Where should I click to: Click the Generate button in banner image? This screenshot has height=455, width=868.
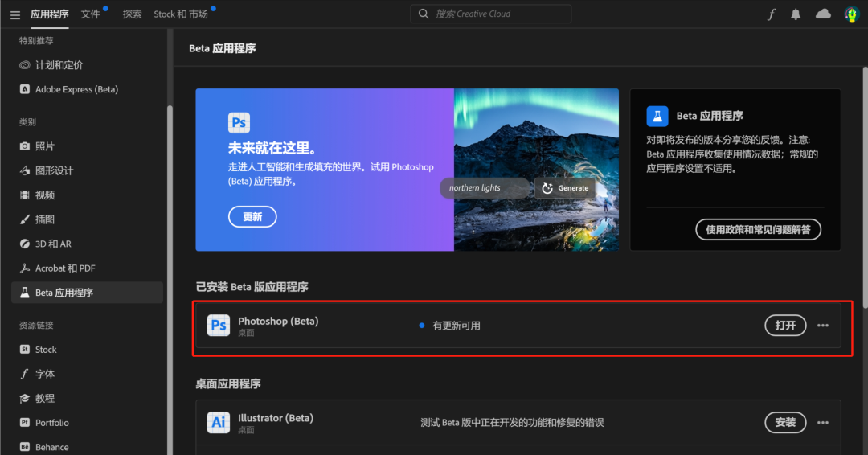565,187
